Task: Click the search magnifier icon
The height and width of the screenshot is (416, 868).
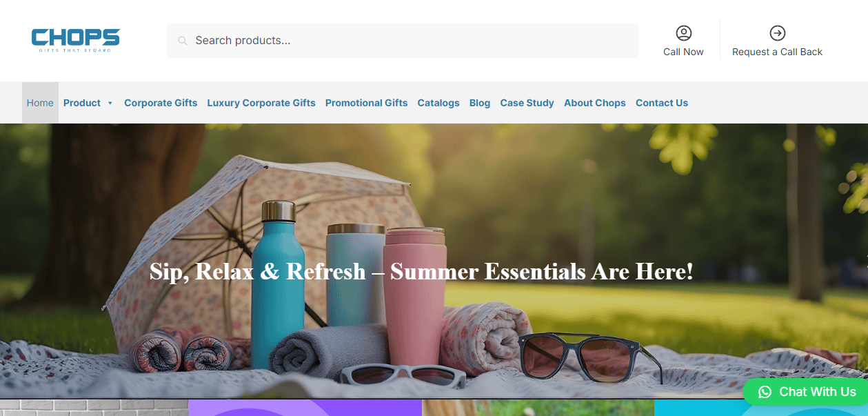Action: click(183, 41)
